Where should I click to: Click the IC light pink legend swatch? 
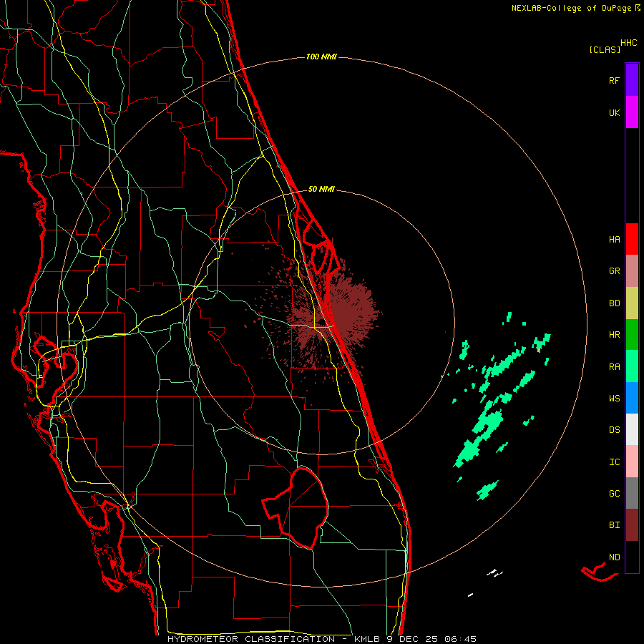pyautogui.click(x=632, y=462)
